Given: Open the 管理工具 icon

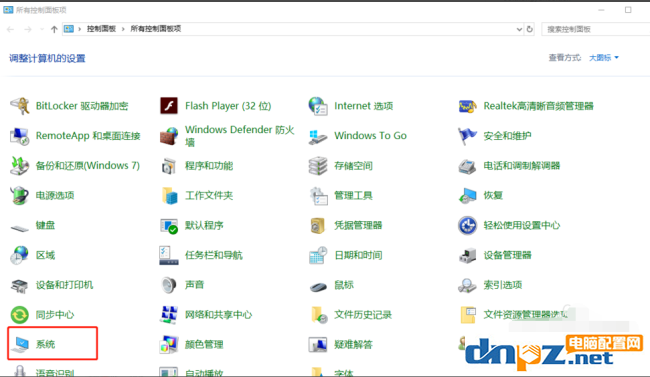Looking at the screenshot, I should point(318,195).
